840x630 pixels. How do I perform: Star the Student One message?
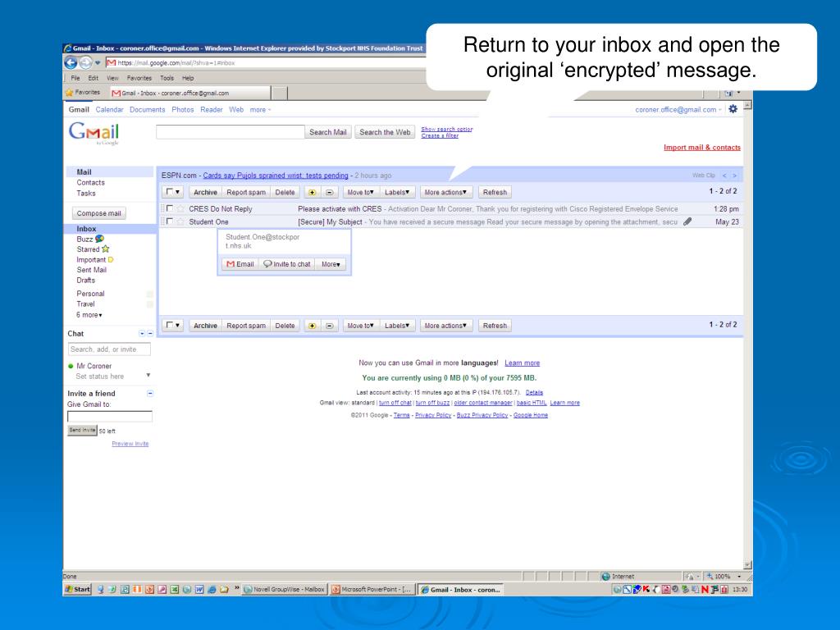coord(180,221)
